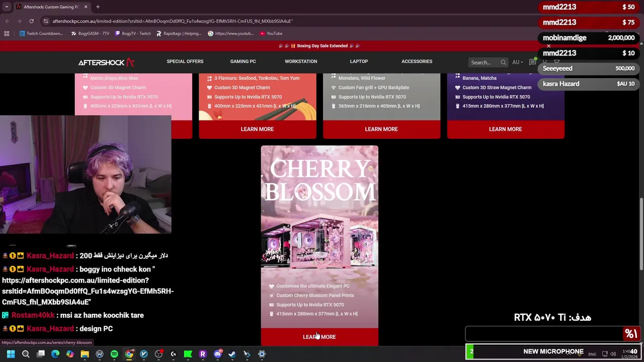Open BogyGASM - 7TV bookmark
This screenshot has height=362, width=644.
click(90, 33)
